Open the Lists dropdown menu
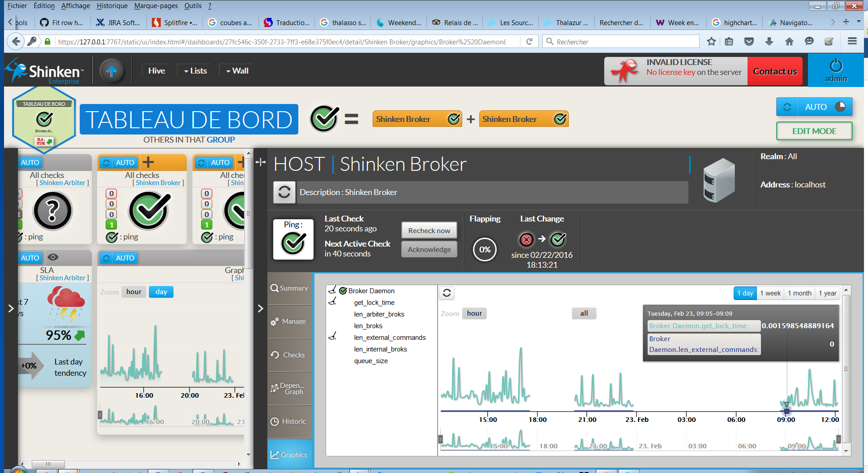Viewport: 868px width, 473px height. [195, 71]
